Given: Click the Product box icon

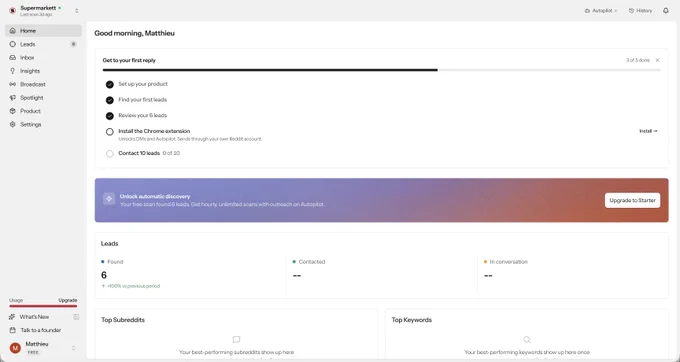Looking at the screenshot, I should coord(13,111).
